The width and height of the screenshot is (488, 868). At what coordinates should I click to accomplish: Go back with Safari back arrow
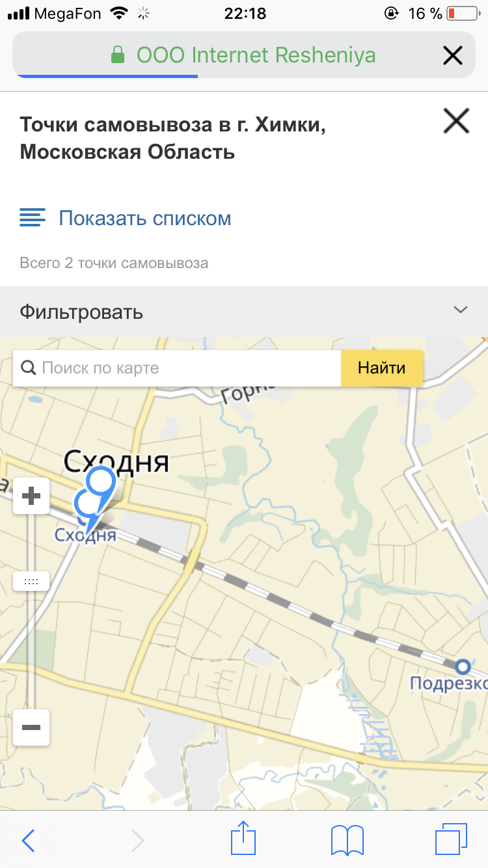pos(29,841)
